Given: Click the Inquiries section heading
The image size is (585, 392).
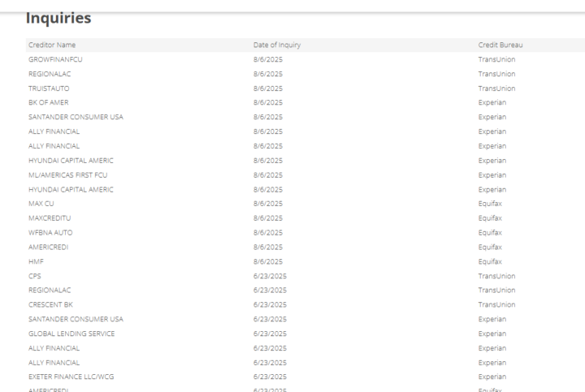Looking at the screenshot, I should [x=58, y=18].
